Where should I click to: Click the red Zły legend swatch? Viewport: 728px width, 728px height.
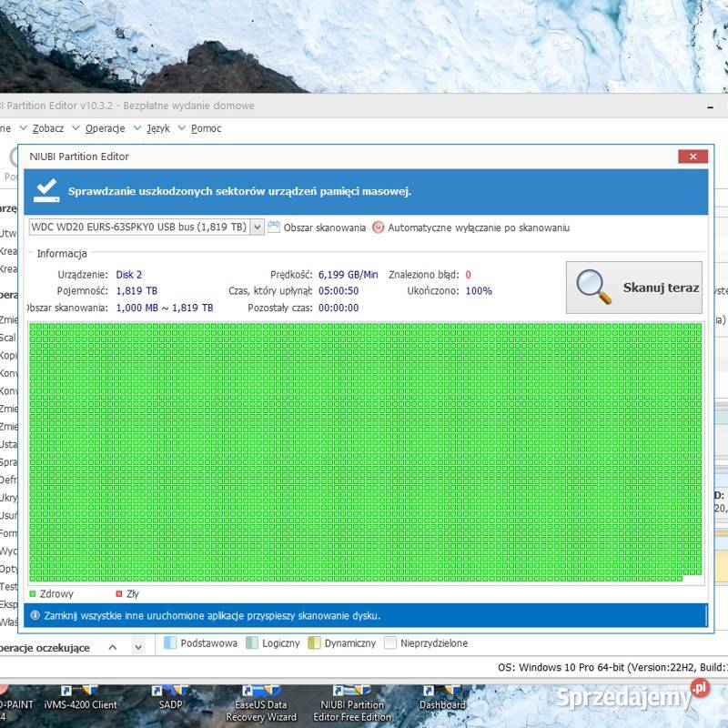(x=119, y=594)
